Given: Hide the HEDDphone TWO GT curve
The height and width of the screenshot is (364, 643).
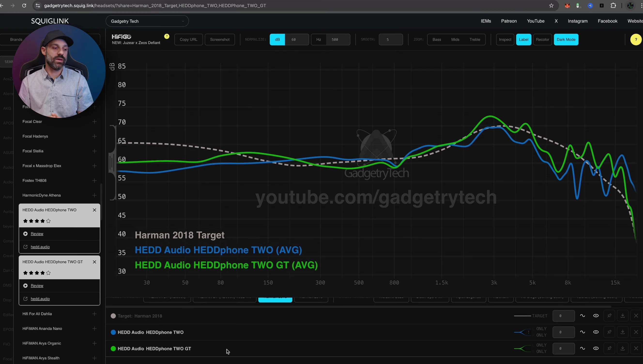Looking at the screenshot, I should tap(596, 348).
